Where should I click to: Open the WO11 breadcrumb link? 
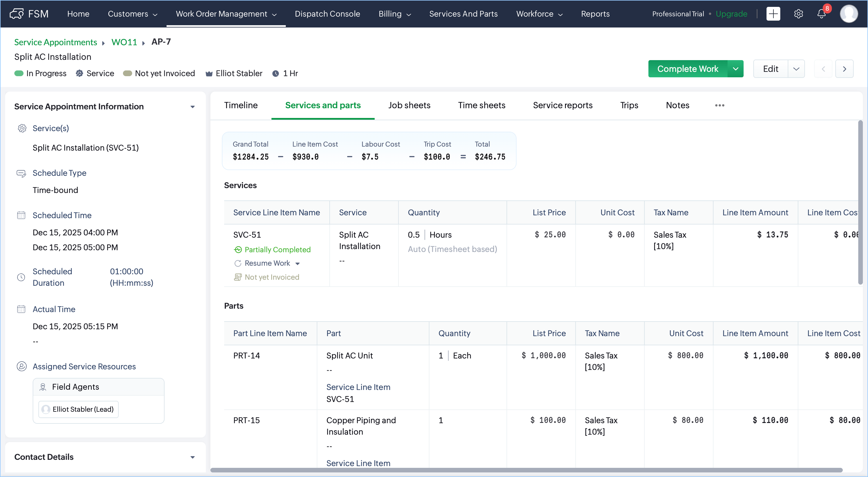[124, 42]
